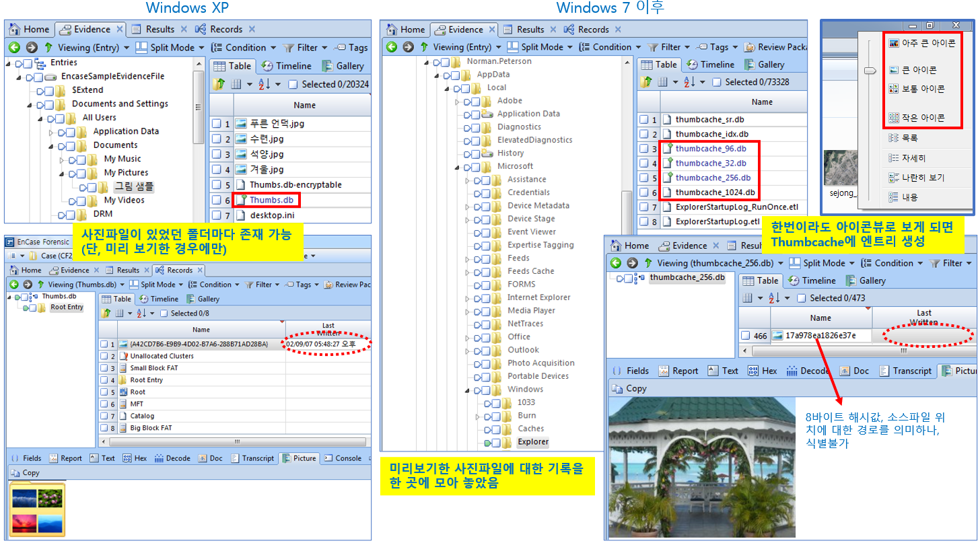Click the icon-size slider handle in view menu
This screenshot has width=980, height=545.
[x=870, y=70]
